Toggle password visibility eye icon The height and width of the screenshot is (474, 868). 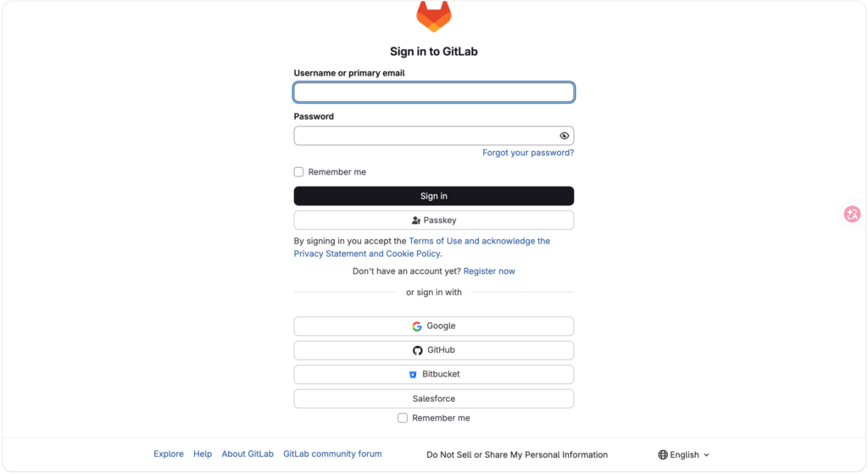(x=564, y=136)
